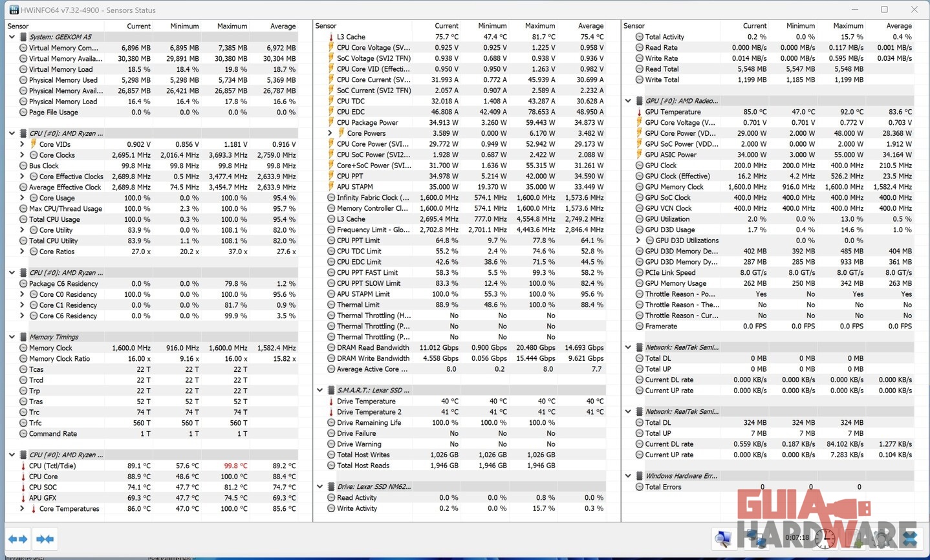Select the Physical Memory Used row label
This screenshot has height=560, width=930.
pyautogui.click(x=63, y=80)
